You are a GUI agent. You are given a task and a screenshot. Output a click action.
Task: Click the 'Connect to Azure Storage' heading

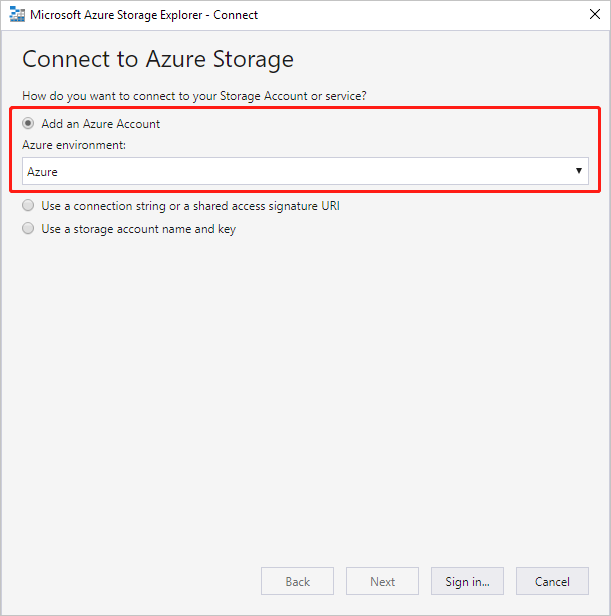(x=158, y=59)
